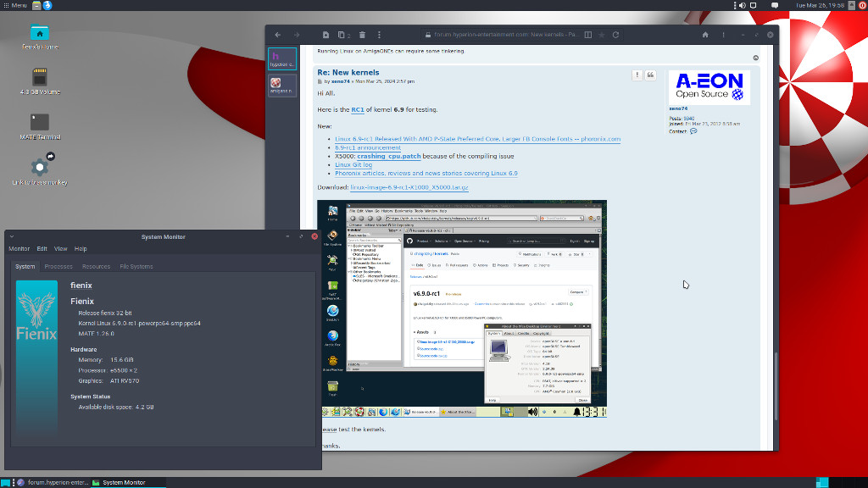Reload the forum page
The width and height of the screenshot is (868, 488).
pos(615,35)
